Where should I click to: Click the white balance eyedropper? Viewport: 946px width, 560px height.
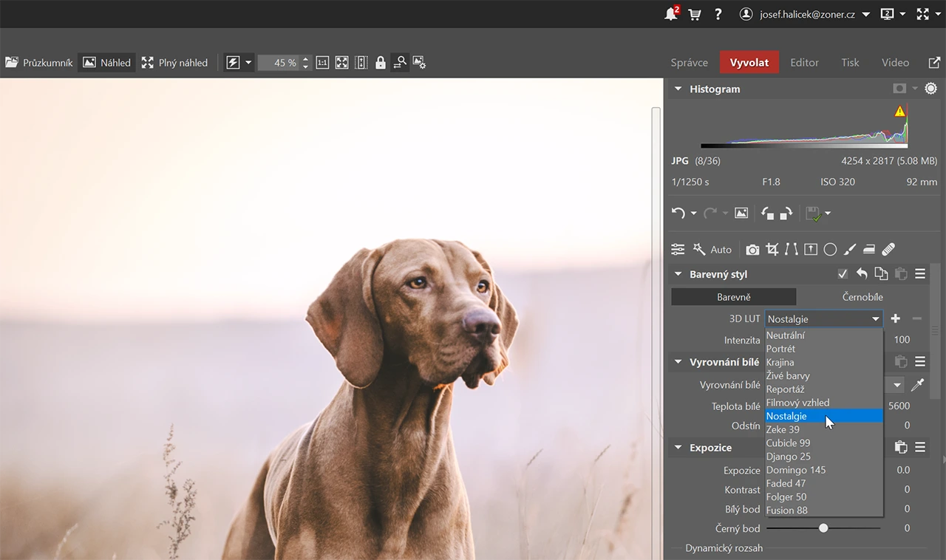pyautogui.click(x=918, y=385)
